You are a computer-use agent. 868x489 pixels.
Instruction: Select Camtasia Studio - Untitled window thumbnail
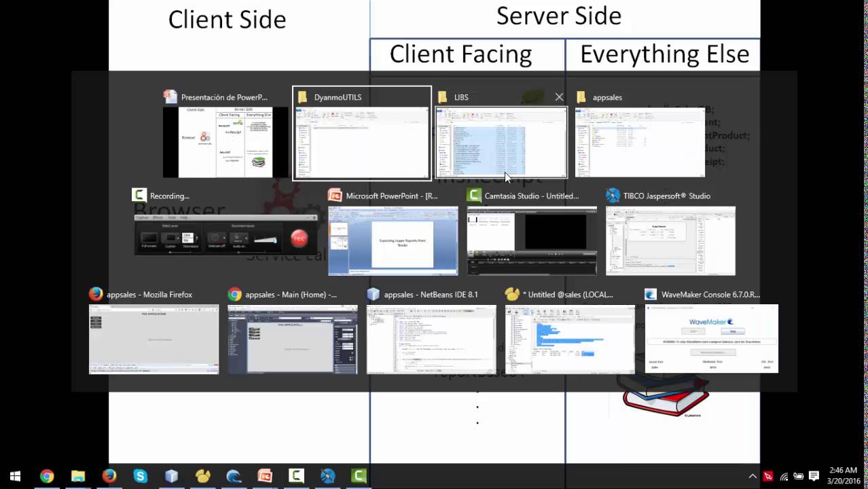pos(532,241)
